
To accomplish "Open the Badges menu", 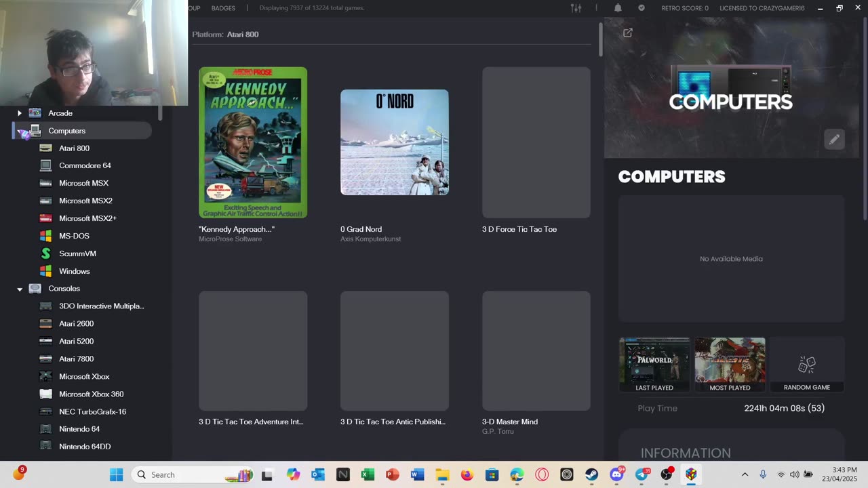I will [x=223, y=8].
